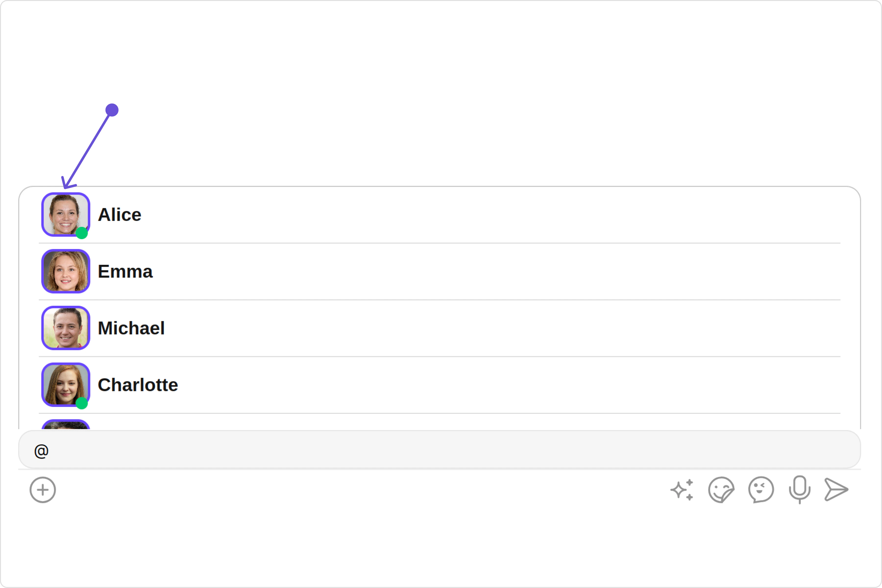Click Alice's green online status dot
Viewport: 882px width, 588px height.
point(82,233)
